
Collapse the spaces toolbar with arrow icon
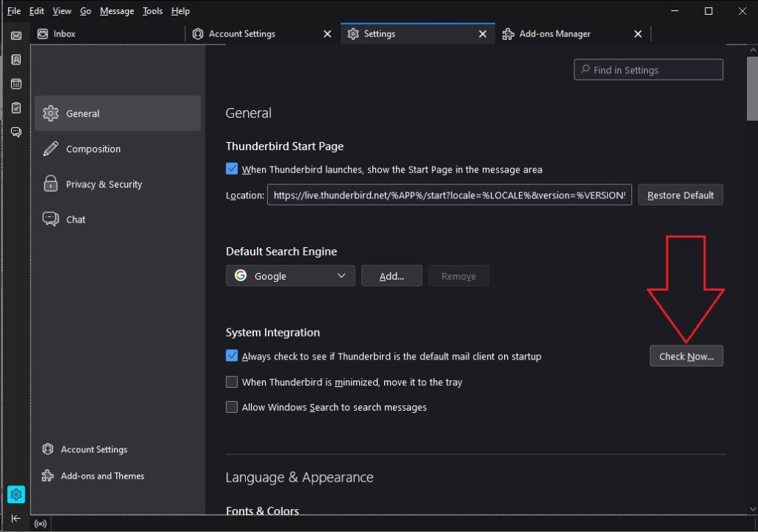[16, 518]
